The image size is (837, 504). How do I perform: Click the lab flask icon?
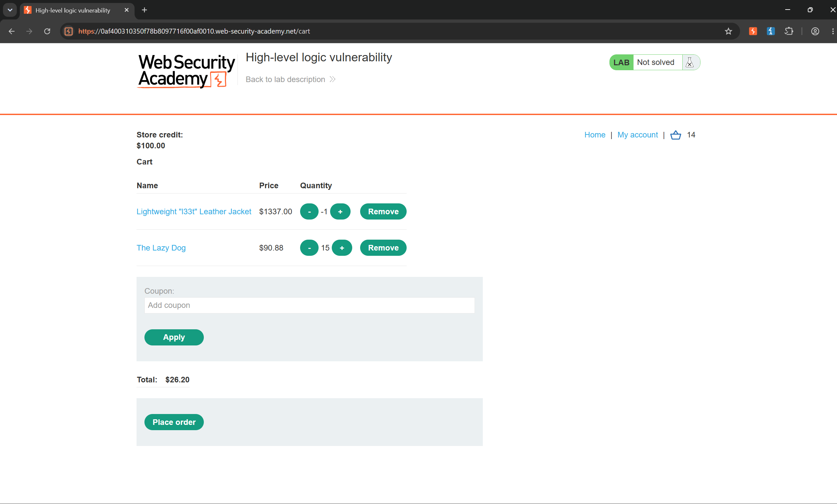pyautogui.click(x=690, y=63)
